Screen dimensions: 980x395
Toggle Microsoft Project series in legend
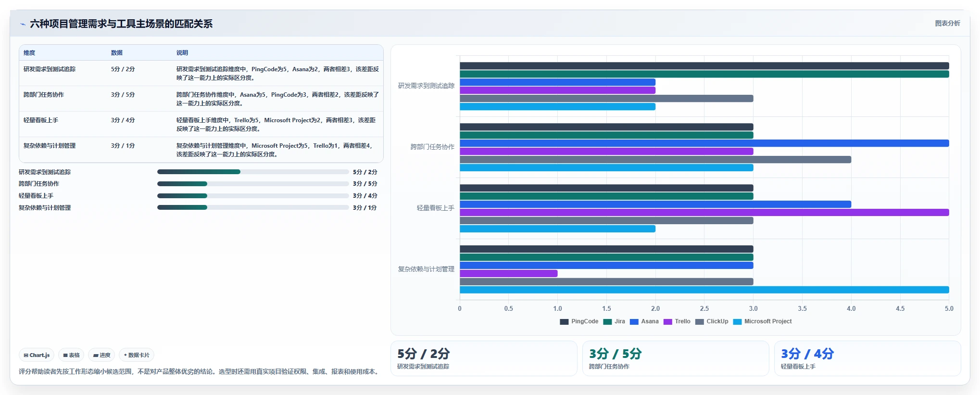click(x=762, y=321)
